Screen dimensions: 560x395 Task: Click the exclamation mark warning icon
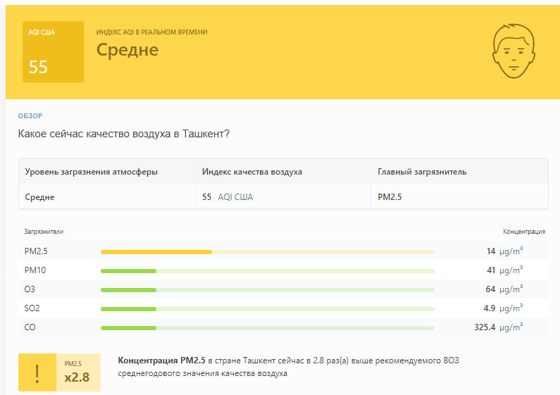[37, 373]
